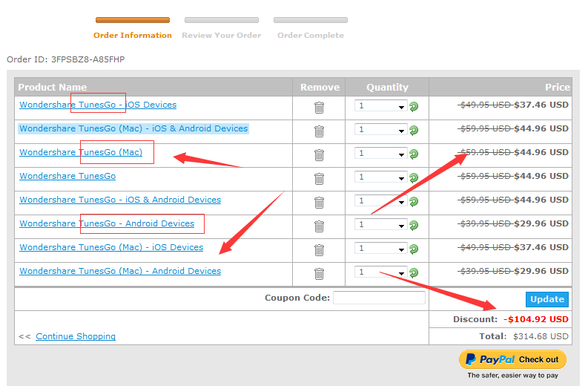Click $37.46 USD price of TunesGo - iOS Devices

click(541, 105)
